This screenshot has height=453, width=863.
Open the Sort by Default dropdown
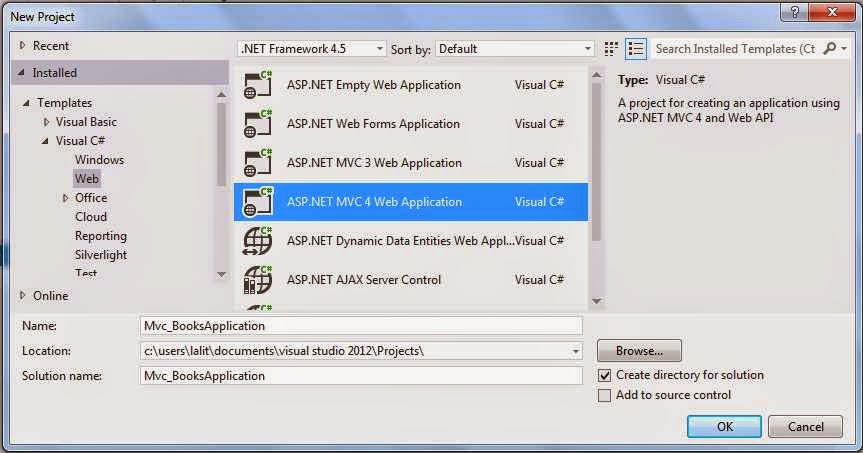[515, 49]
